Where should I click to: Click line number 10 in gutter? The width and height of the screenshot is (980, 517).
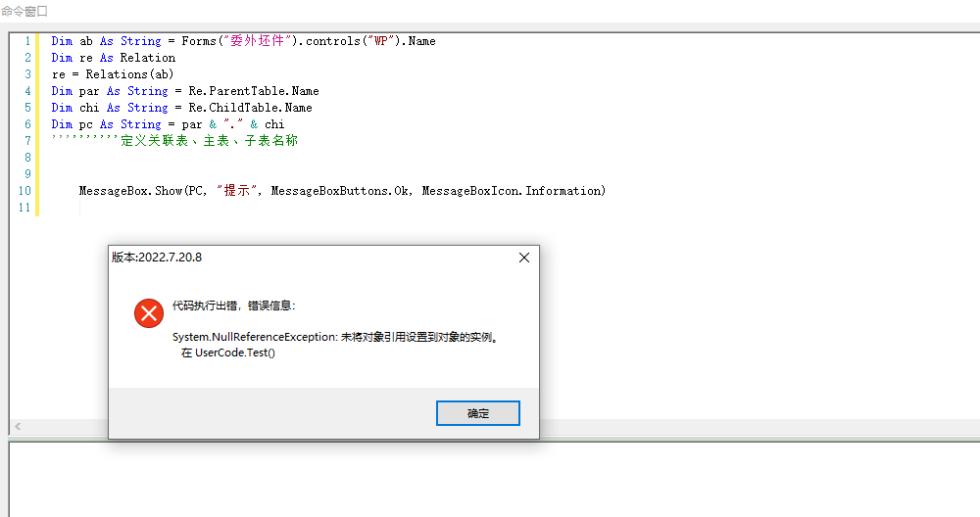point(24,191)
